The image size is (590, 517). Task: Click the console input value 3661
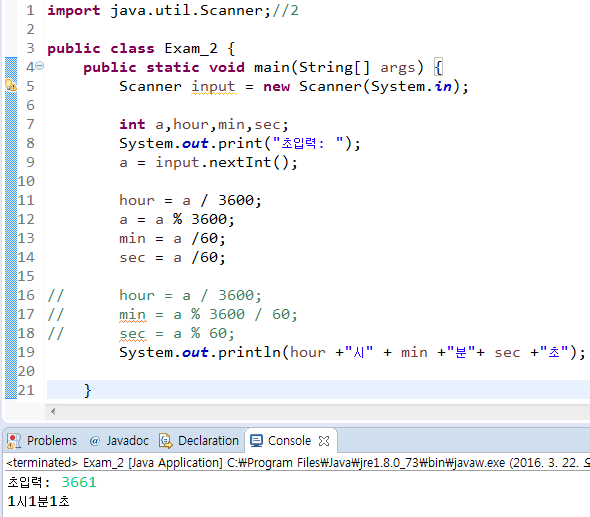(79, 482)
